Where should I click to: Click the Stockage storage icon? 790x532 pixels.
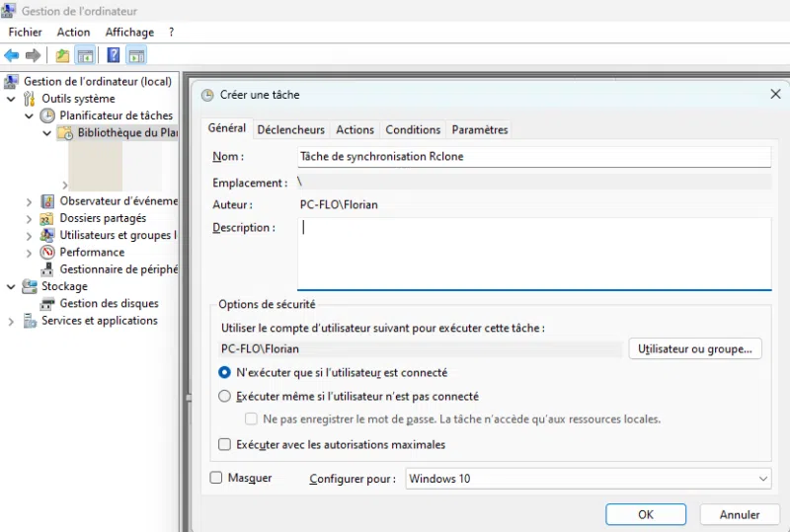coord(30,286)
